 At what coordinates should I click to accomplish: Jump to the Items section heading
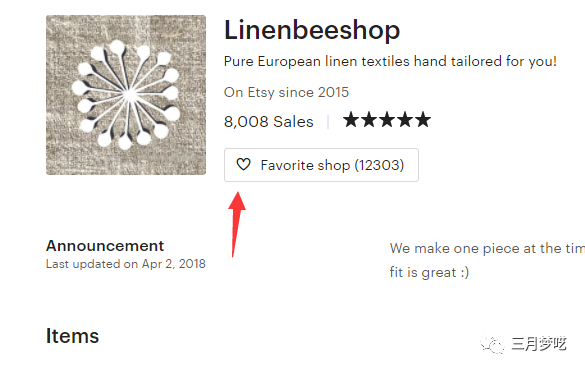tap(72, 336)
